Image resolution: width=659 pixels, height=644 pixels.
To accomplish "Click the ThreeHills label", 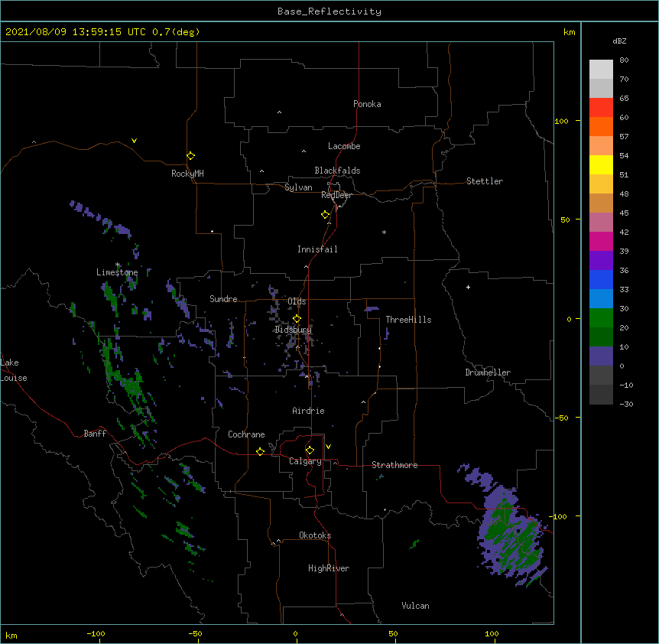I will click(408, 320).
